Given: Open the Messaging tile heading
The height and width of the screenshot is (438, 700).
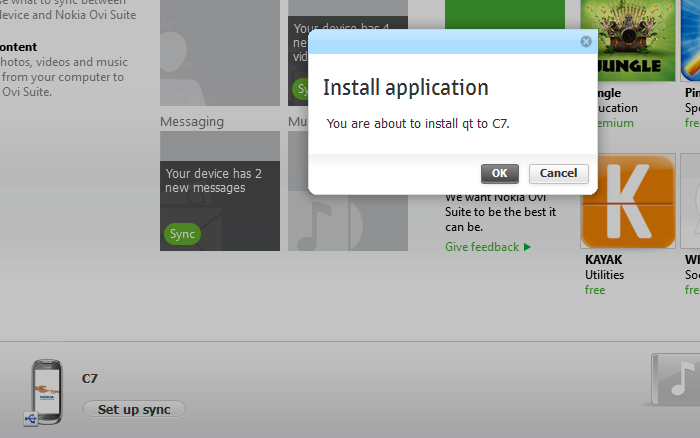Looking at the screenshot, I should pyautogui.click(x=192, y=121).
